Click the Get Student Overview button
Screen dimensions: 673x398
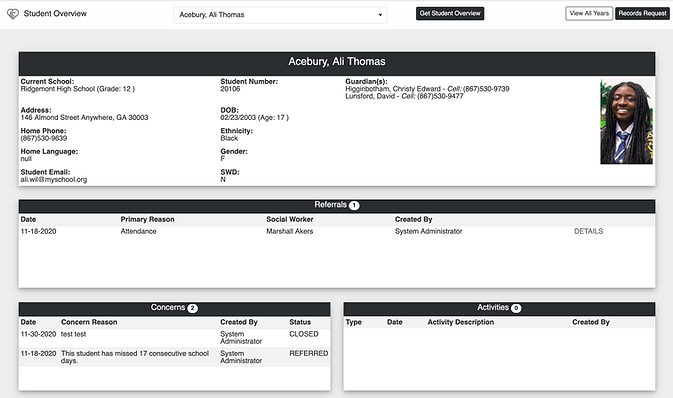pyautogui.click(x=450, y=13)
